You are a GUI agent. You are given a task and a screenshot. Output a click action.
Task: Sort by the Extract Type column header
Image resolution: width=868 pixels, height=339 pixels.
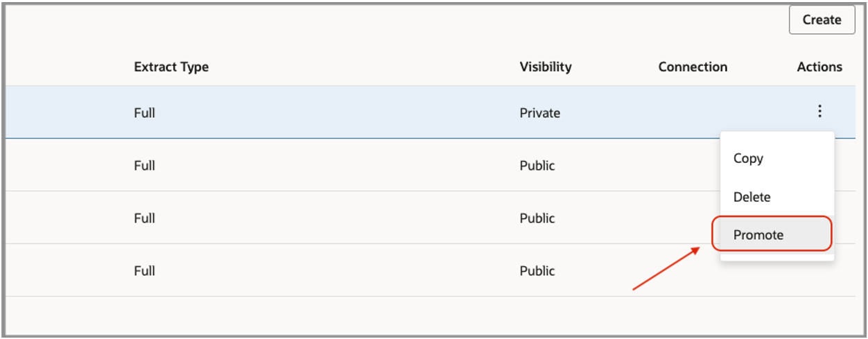click(x=171, y=67)
